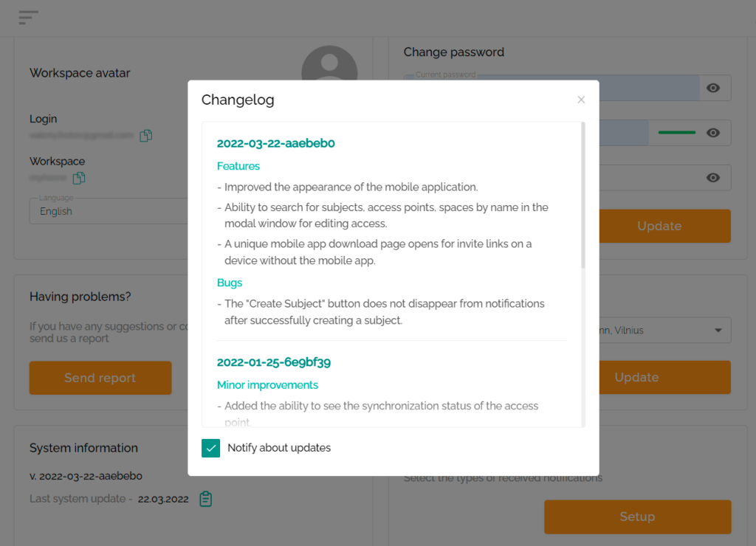
Task: Toggle visibility of the password confirmation field
Action: (712, 177)
